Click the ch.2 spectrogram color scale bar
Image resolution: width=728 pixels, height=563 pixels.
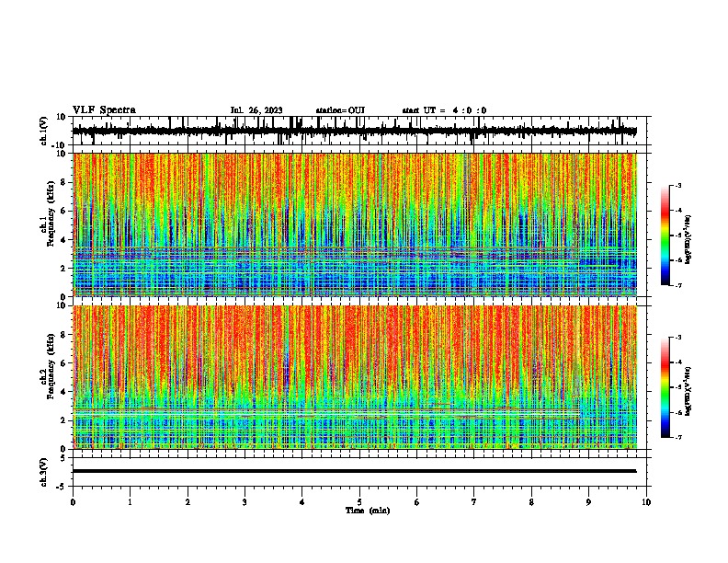[665, 387]
